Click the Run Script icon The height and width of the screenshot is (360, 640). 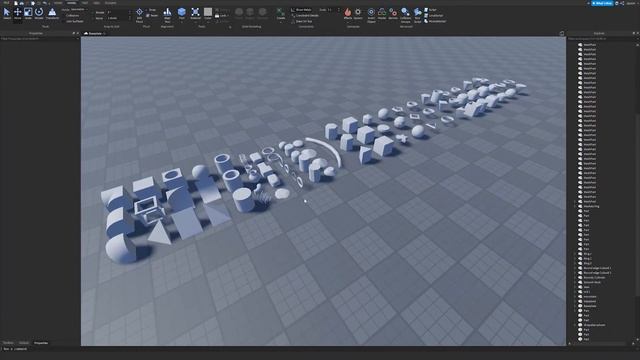418,14
